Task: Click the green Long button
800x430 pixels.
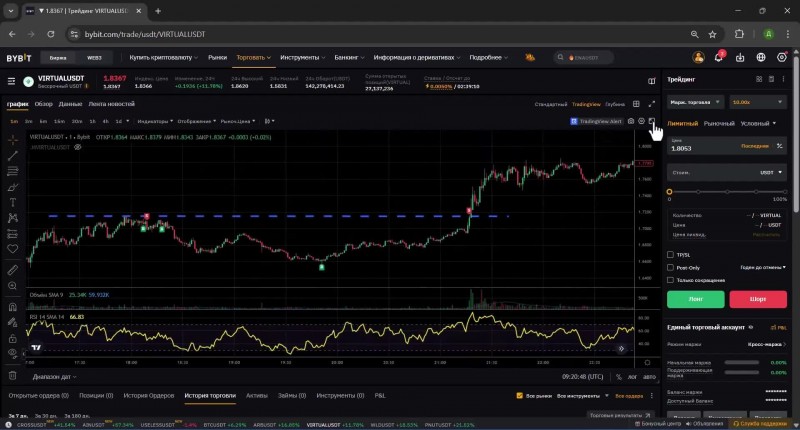Action: (695, 299)
